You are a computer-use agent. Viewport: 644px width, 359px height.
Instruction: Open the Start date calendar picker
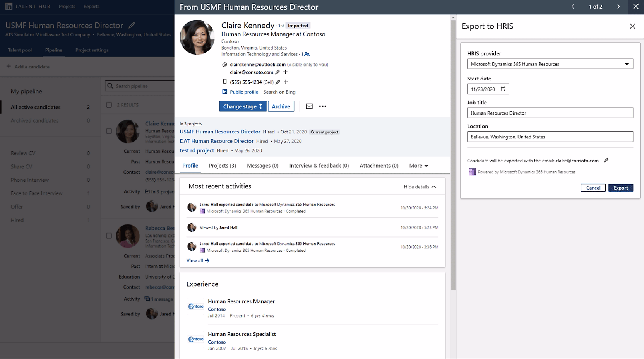(x=503, y=89)
